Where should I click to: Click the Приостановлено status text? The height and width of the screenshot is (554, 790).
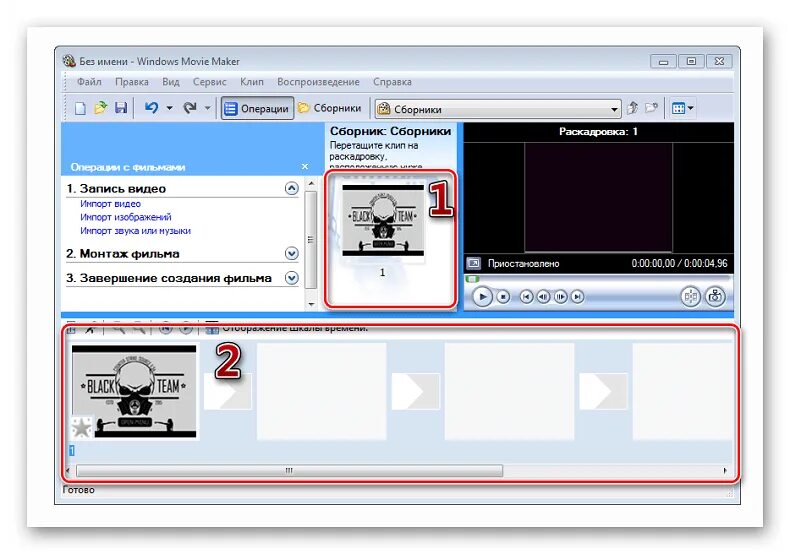click(x=523, y=263)
